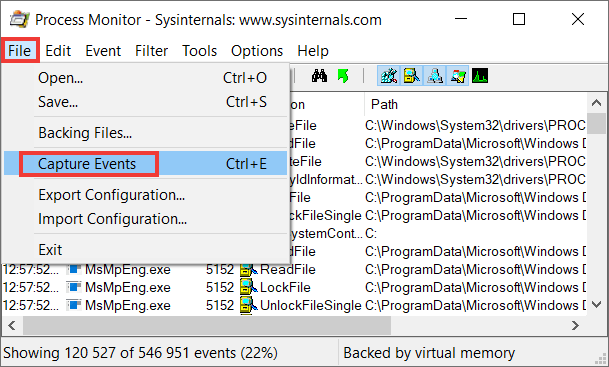Click the vertical scrollbar down arrow
Screen dimensions: 609x367
click(x=597, y=304)
